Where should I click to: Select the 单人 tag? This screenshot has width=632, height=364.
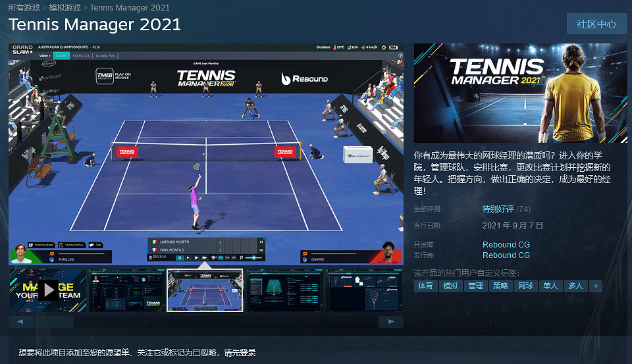(x=550, y=286)
